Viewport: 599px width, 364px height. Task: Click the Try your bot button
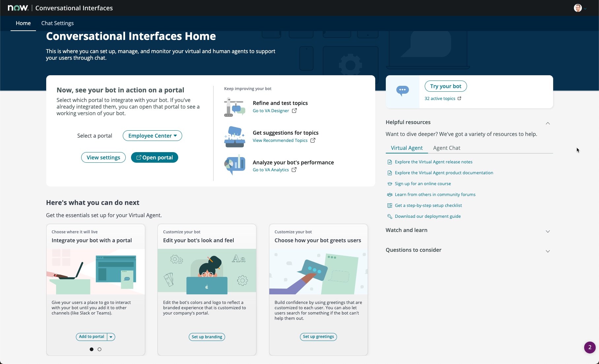(x=446, y=86)
